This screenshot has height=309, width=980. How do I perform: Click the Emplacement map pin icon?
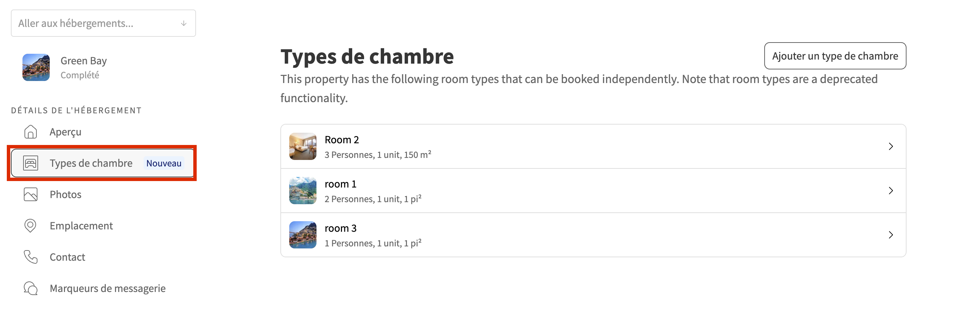(x=30, y=226)
